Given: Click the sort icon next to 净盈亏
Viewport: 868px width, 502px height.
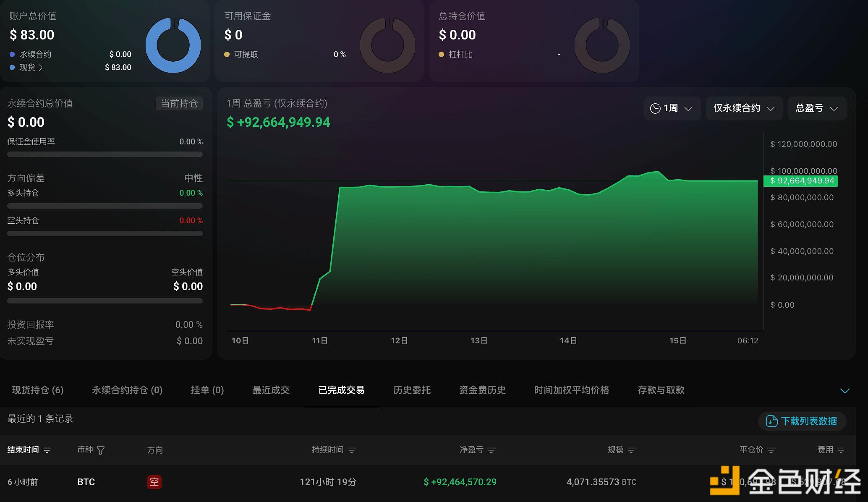Looking at the screenshot, I should pyautogui.click(x=492, y=450).
